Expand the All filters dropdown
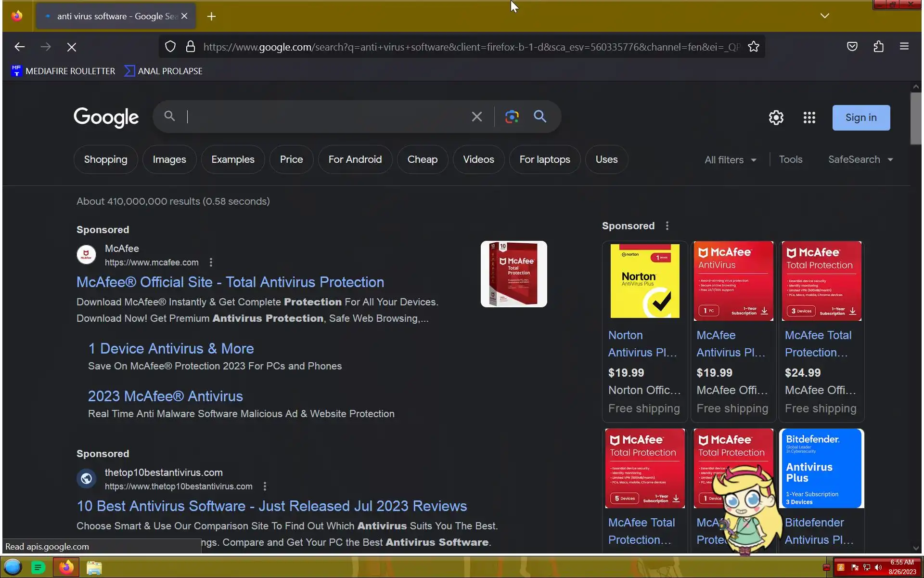This screenshot has width=924, height=578. 730,160
